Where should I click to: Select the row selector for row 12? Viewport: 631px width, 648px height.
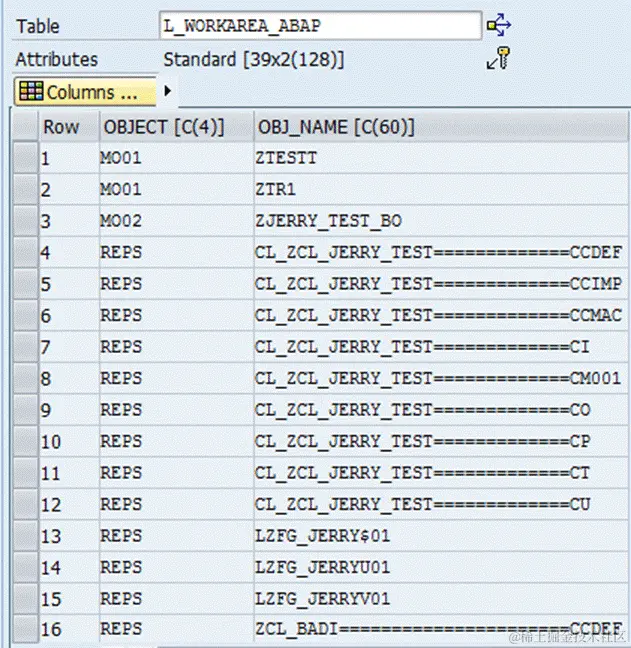(x=26, y=504)
